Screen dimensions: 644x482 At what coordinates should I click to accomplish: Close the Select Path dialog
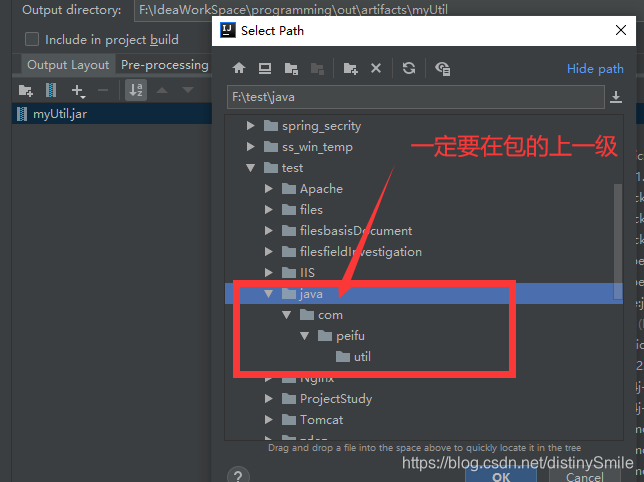coord(621,30)
